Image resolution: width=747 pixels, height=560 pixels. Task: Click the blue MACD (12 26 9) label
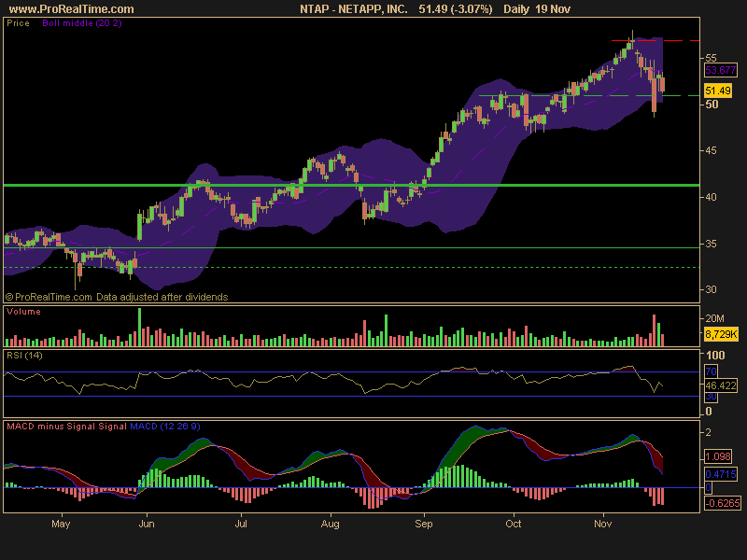tap(165, 427)
